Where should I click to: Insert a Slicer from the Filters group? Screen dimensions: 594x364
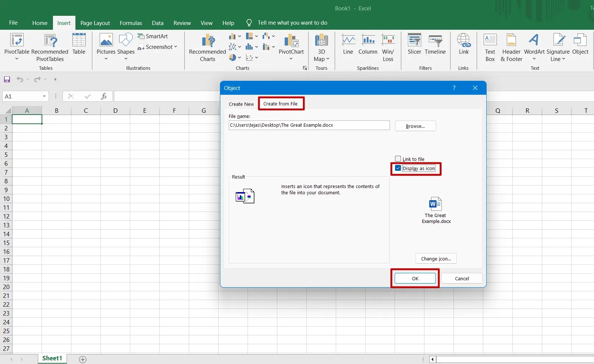click(x=414, y=40)
